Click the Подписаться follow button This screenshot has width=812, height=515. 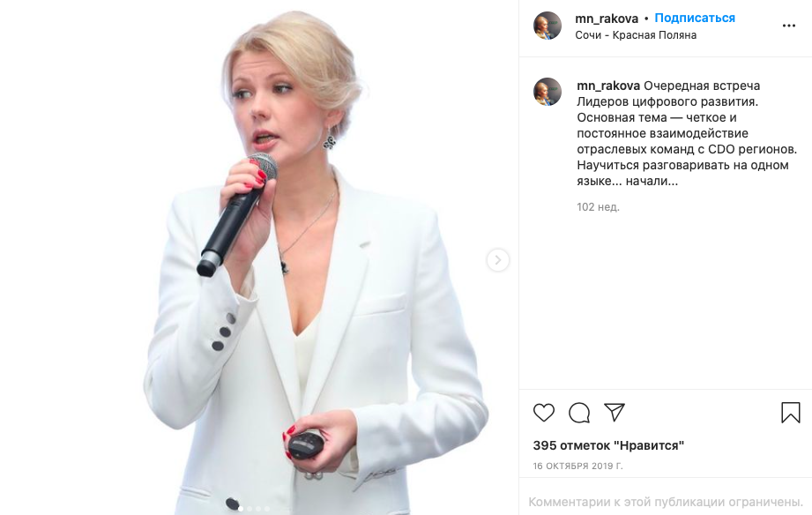coord(695,19)
